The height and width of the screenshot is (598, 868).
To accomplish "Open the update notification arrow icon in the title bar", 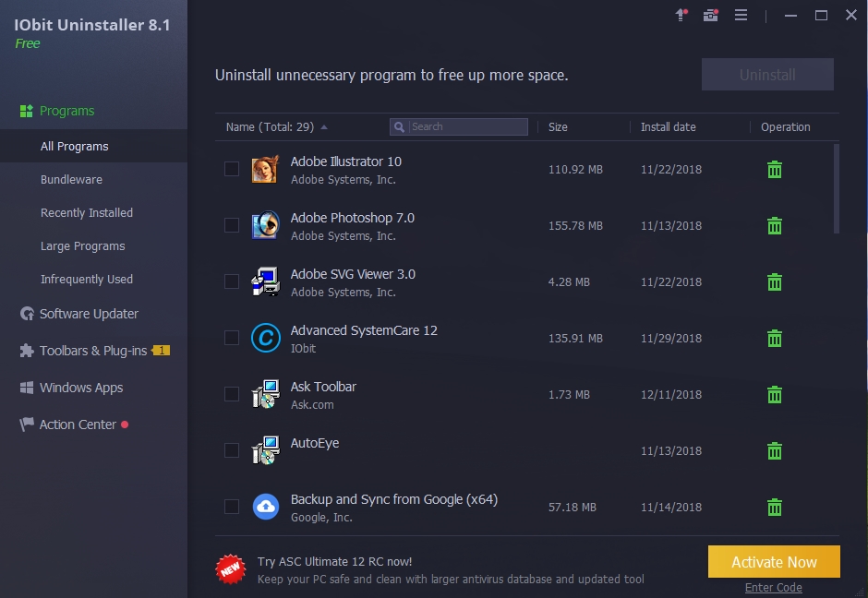I will (681, 15).
